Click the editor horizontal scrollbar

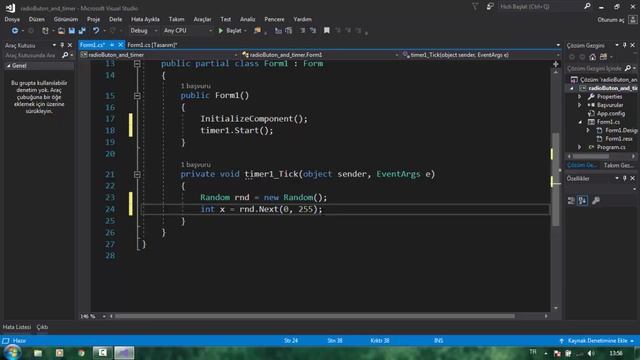click(x=314, y=316)
